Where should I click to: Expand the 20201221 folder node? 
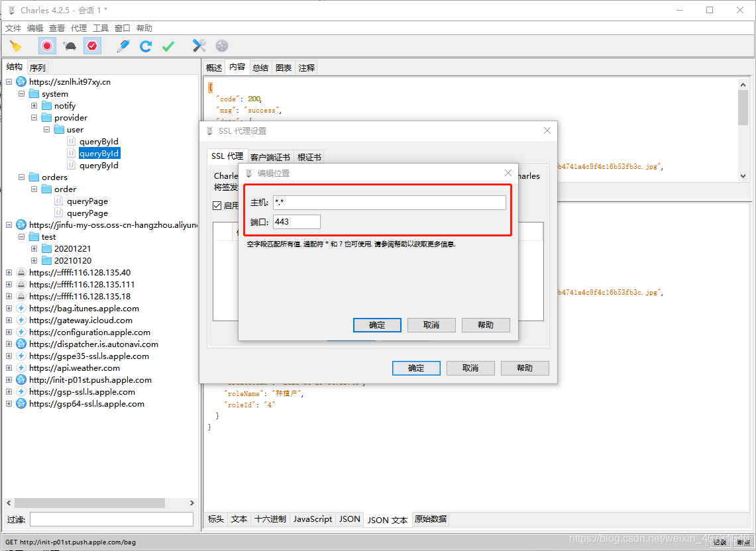tap(34, 248)
